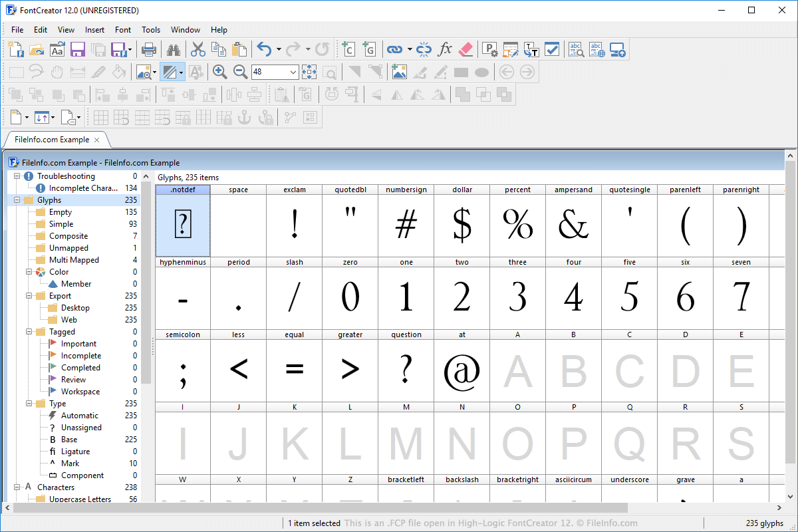Zoom out with the minus magnifier
Image resolution: width=798 pixels, height=532 pixels.
coord(241,72)
